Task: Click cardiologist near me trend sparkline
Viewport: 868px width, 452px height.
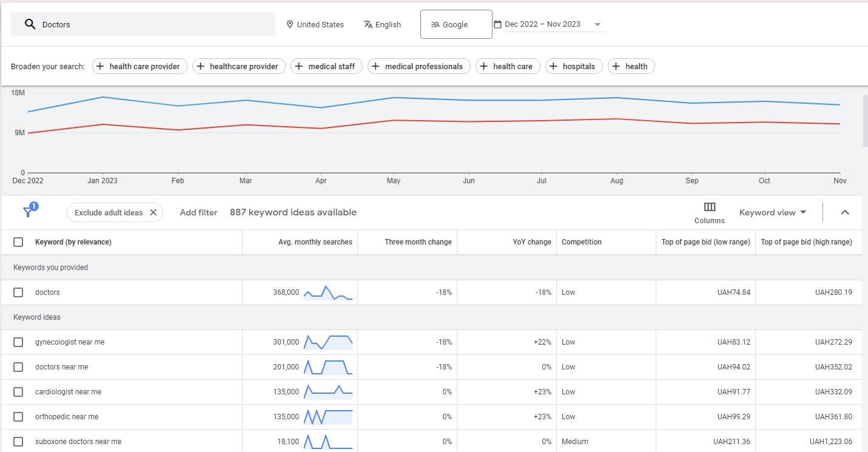Action: click(x=328, y=392)
